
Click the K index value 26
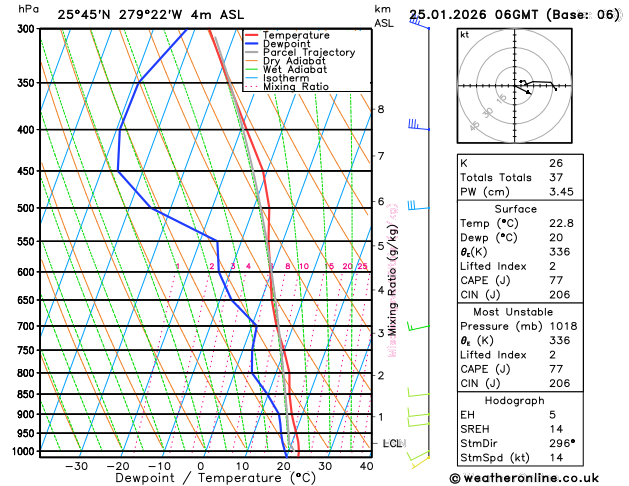[x=556, y=163]
